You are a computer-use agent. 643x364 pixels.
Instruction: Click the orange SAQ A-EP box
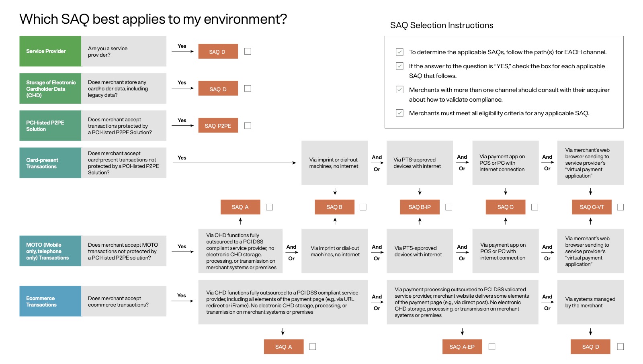pyautogui.click(x=462, y=347)
